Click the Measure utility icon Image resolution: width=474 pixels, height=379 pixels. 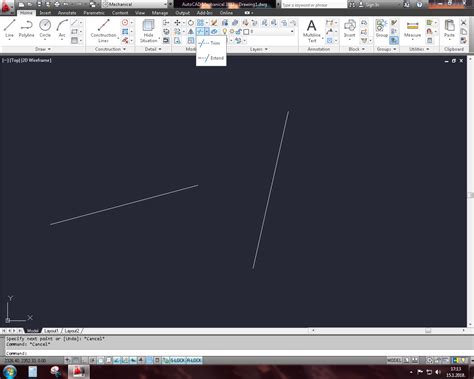click(x=412, y=29)
